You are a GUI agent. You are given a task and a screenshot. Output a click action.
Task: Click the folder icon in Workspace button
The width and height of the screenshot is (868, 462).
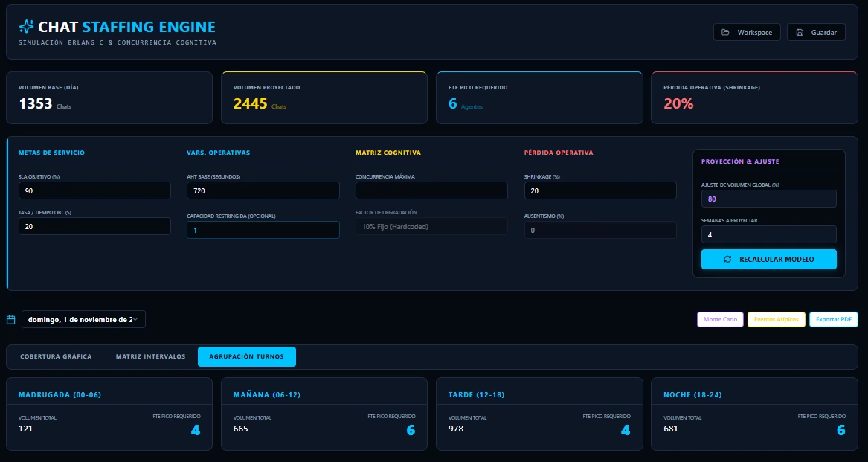click(x=725, y=32)
